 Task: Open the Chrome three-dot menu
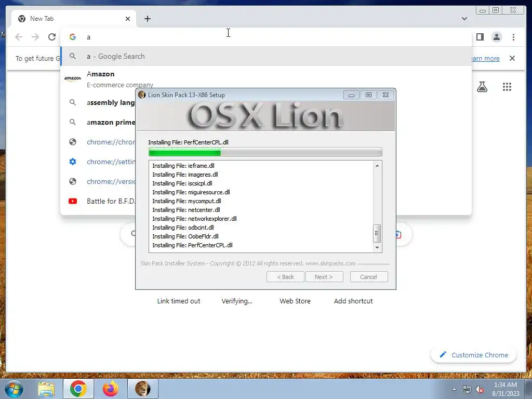tap(513, 37)
